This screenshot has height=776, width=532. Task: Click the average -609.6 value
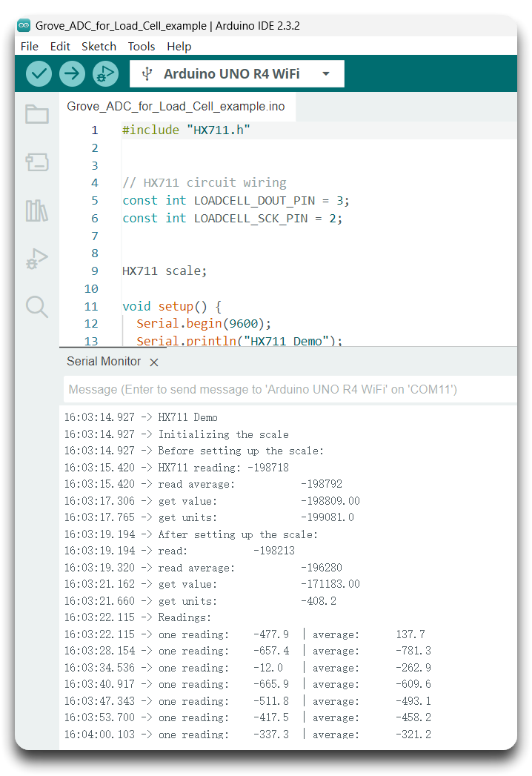coord(413,684)
